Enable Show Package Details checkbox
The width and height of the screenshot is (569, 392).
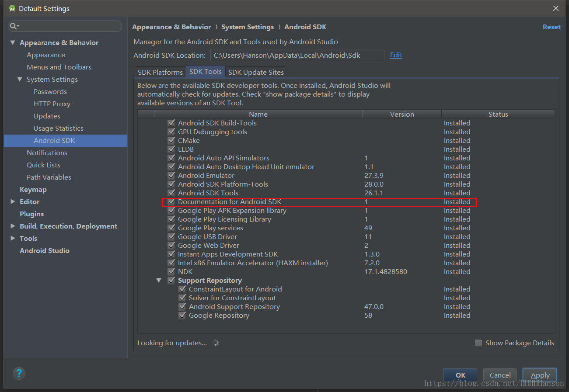coord(478,343)
